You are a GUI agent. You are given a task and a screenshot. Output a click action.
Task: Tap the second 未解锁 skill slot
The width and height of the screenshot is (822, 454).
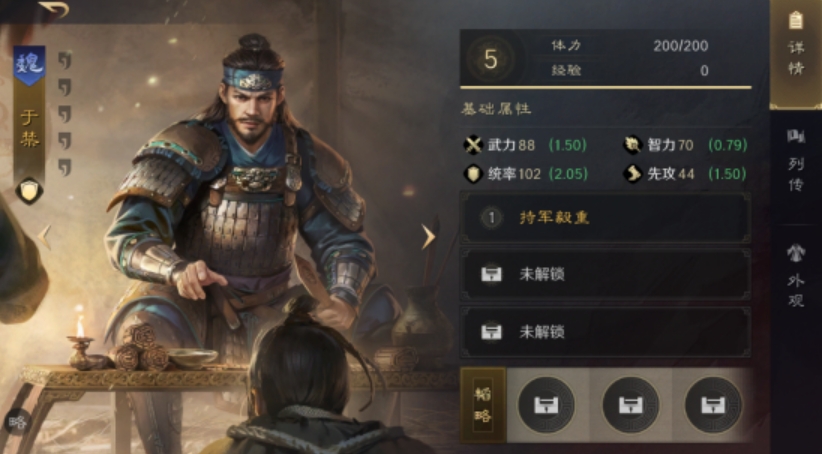click(605, 332)
